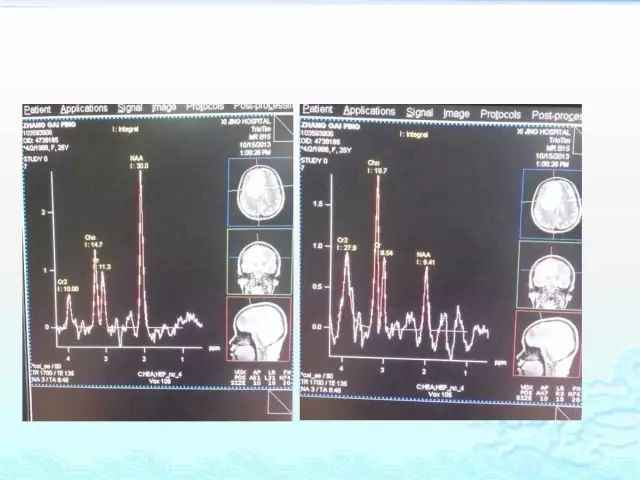The image size is (640, 480).
Task: Open Patient menu in left spectrum window
Action: (37, 109)
